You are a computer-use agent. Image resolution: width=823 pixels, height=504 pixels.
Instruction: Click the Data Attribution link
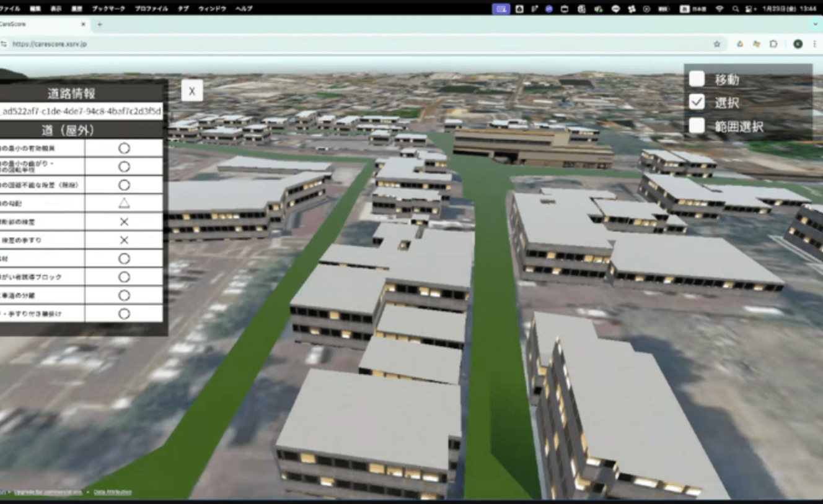tap(113, 492)
